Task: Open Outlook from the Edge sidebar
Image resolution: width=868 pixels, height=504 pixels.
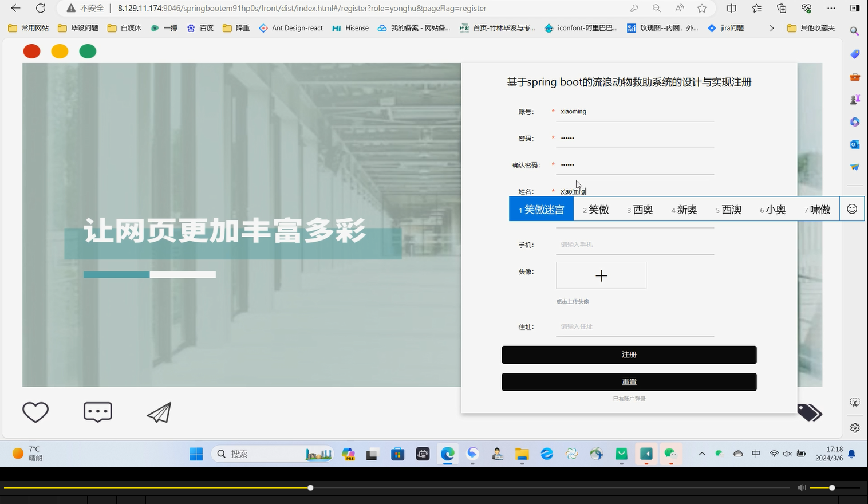Action: pyautogui.click(x=854, y=144)
